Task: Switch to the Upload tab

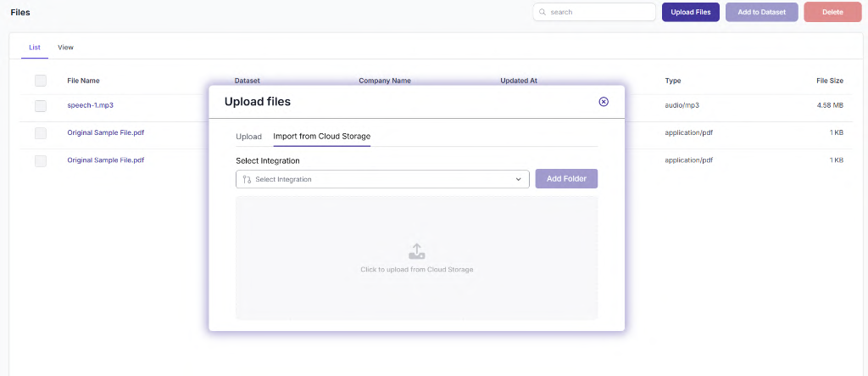Action: [x=248, y=137]
